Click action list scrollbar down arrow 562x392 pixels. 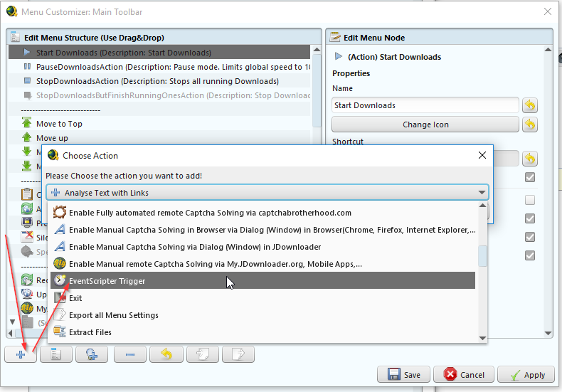point(482,338)
